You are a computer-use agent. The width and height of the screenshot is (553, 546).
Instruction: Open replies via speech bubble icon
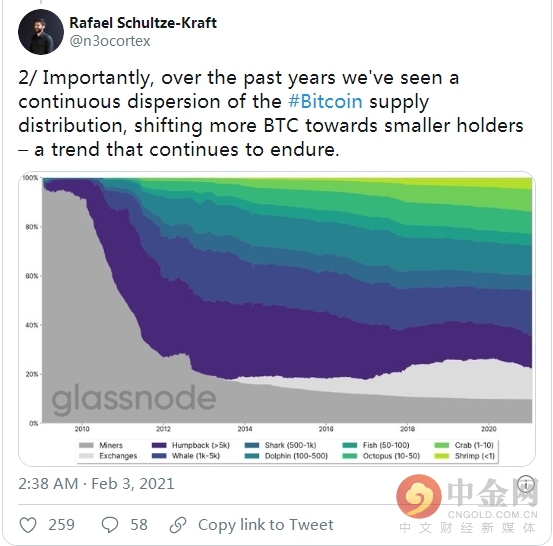[x=110, y=525]
